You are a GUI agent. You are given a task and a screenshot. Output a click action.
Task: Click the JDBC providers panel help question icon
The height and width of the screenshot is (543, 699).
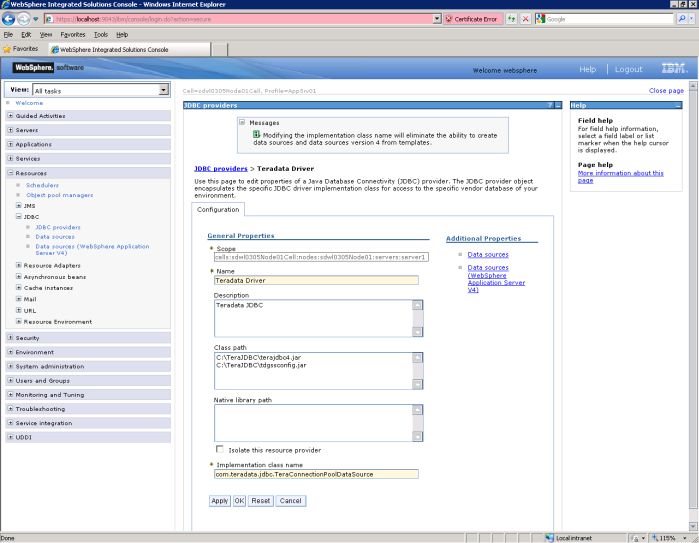550,105
